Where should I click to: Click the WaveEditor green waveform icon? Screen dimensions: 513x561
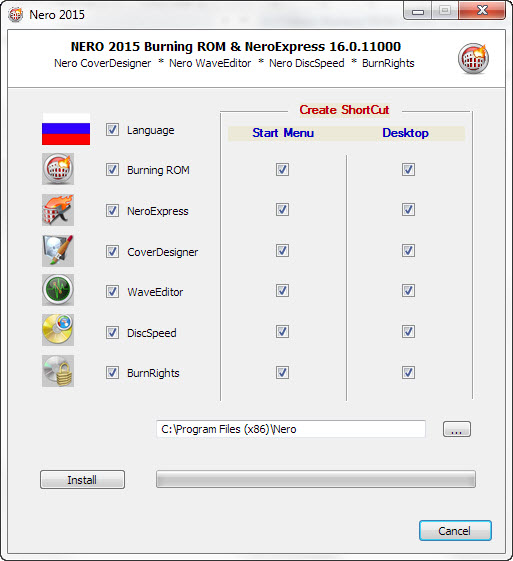point(58,290)
